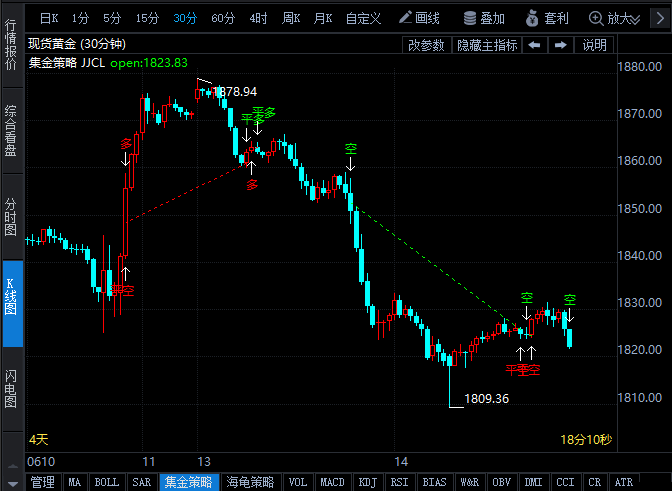This screenshot has height=491, width=672.
Task: Select the VOL indicator
Action: pos(297,482)
